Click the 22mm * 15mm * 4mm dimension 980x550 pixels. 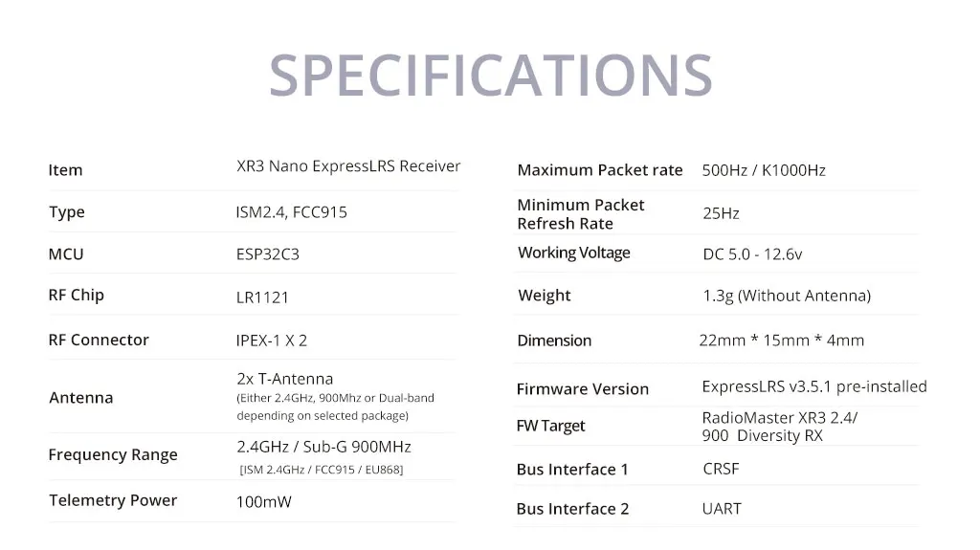[x=782, y=341]
